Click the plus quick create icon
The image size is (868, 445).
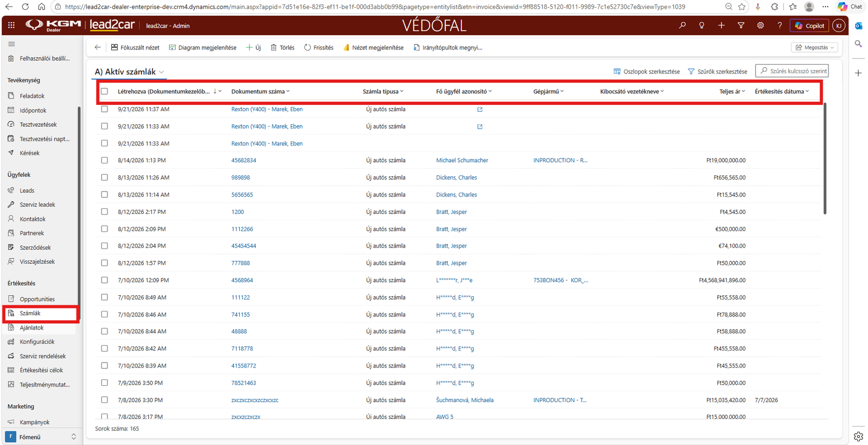721,26
